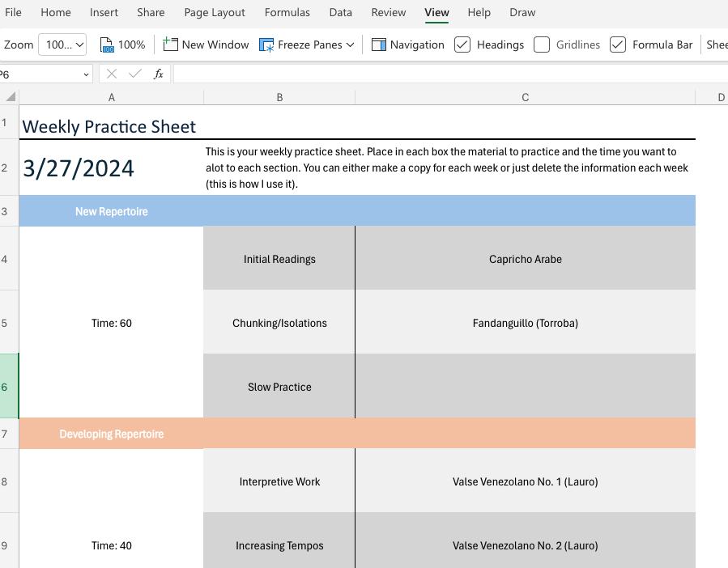The width and height of the screenshot is (728, 568).
Task: Select the Fandanguillo (Torroba) cell
Action: coord(526,323)
